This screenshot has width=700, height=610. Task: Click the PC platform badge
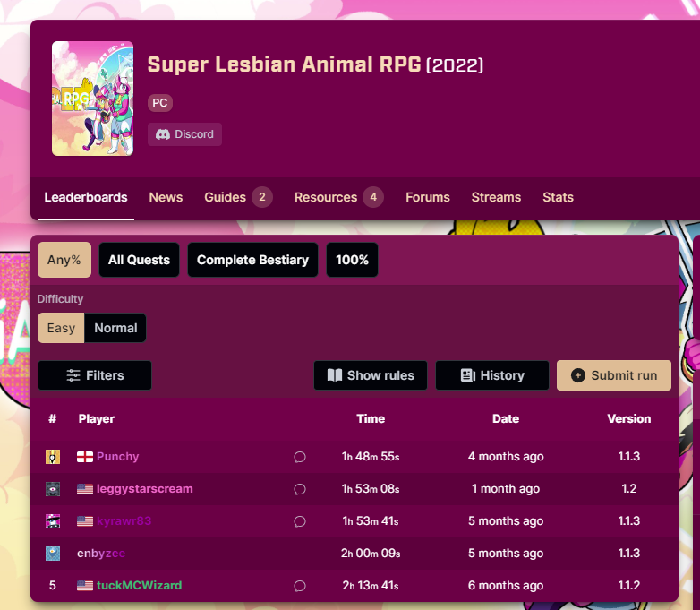tap(160, 103)
